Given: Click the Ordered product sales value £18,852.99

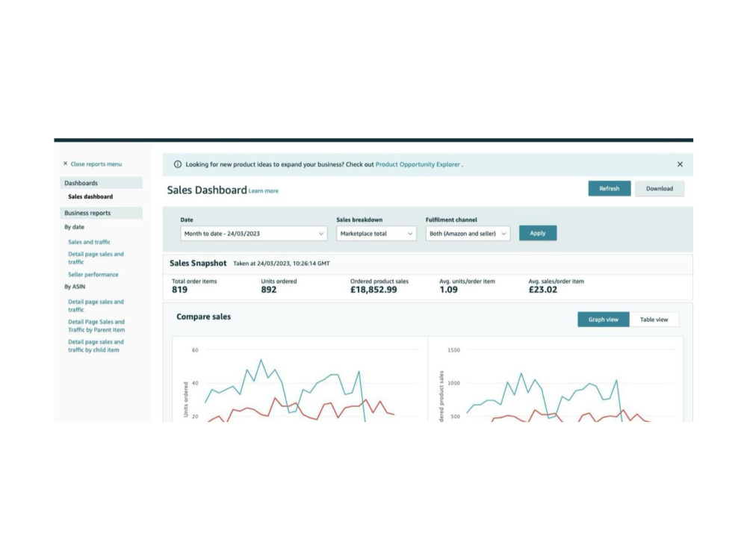Looking at the screenshot, I should point(373,290).
